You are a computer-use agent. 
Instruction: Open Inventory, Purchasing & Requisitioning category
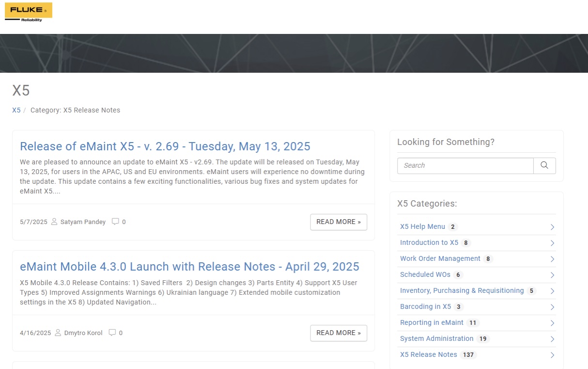click(x=462, y=290)
